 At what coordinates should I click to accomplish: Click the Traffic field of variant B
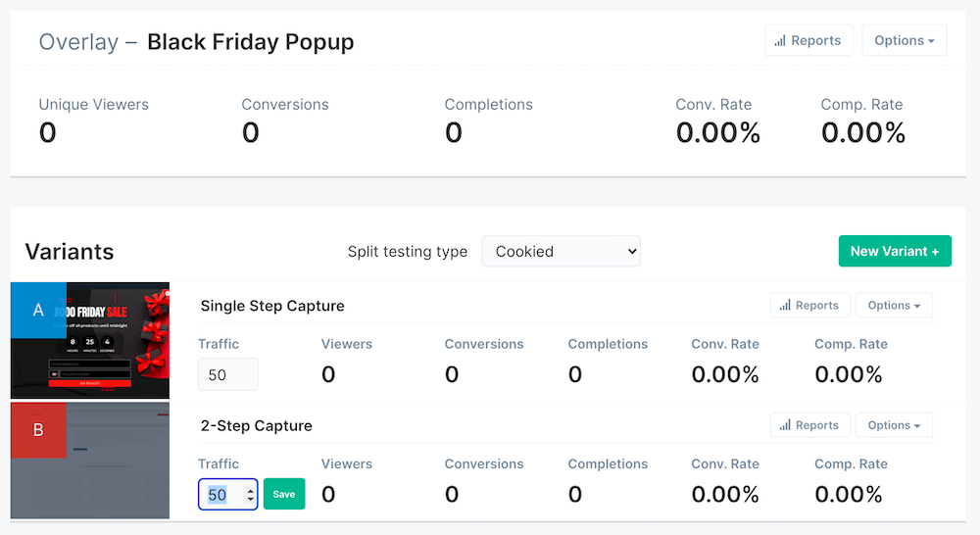pyautogui.click(x=220, y=495)
